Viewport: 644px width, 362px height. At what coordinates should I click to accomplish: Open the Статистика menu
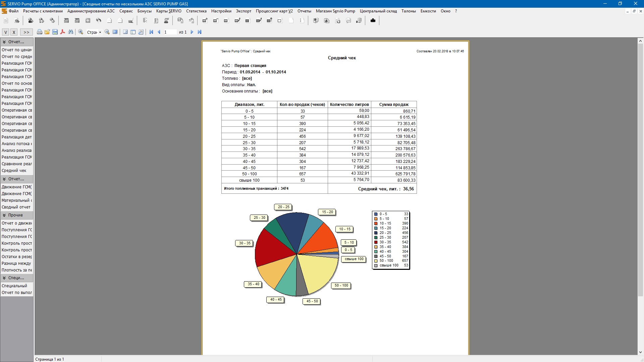[196, 11]
